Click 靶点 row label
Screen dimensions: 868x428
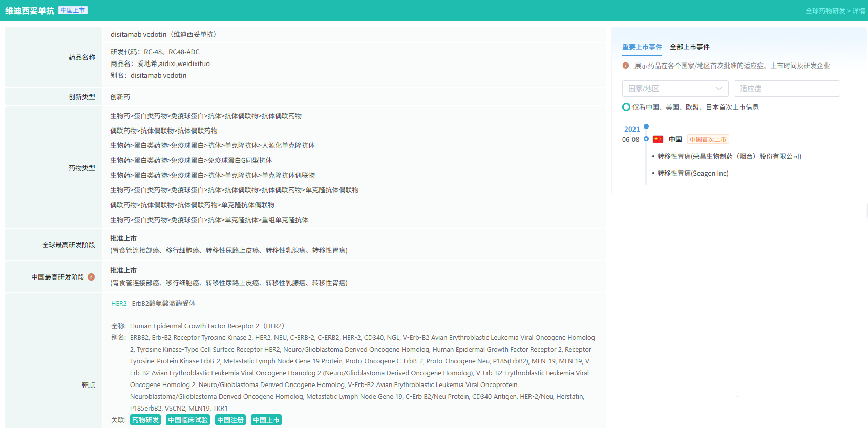click(x=89, y=385)
